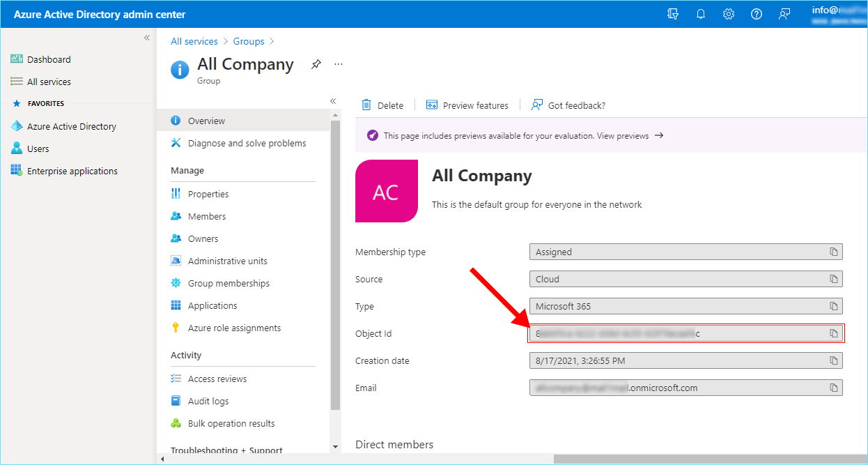Click the Delete button
The image size is (868, 465).
pos(382,105)
